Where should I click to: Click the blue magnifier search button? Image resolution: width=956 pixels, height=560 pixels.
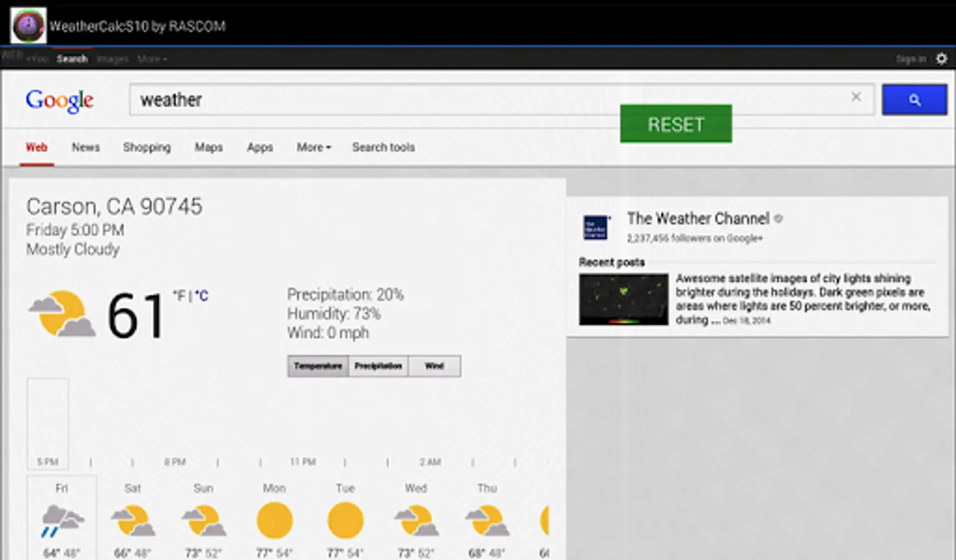click(914, 100)
